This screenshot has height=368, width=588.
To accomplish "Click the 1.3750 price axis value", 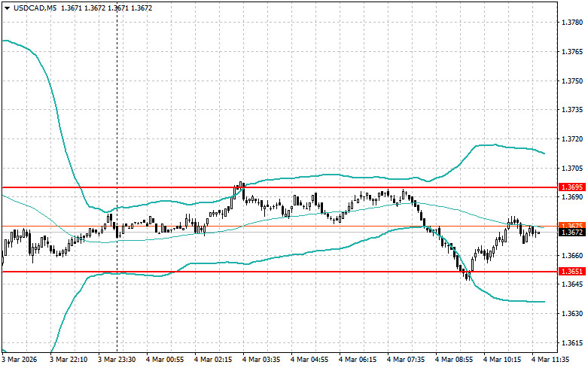I will tap(572, 81).
